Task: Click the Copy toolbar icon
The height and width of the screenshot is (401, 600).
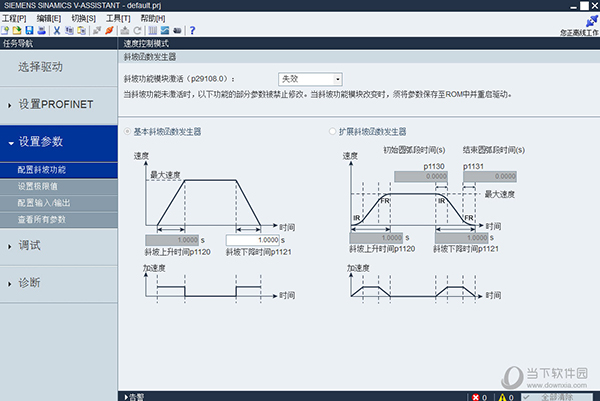Action: (x=69, y=31)
